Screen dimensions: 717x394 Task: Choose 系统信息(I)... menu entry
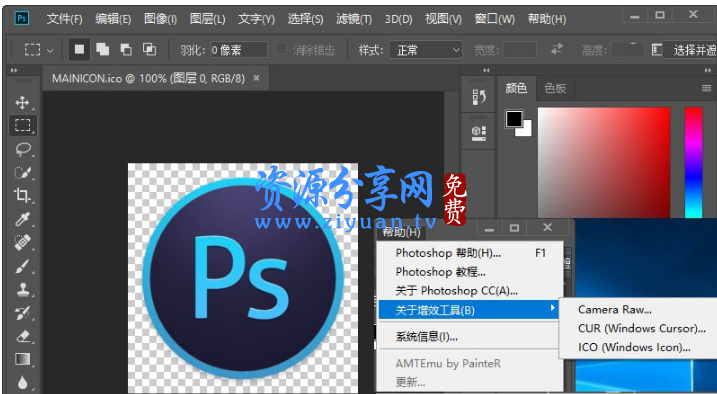(x=470, y=337)
